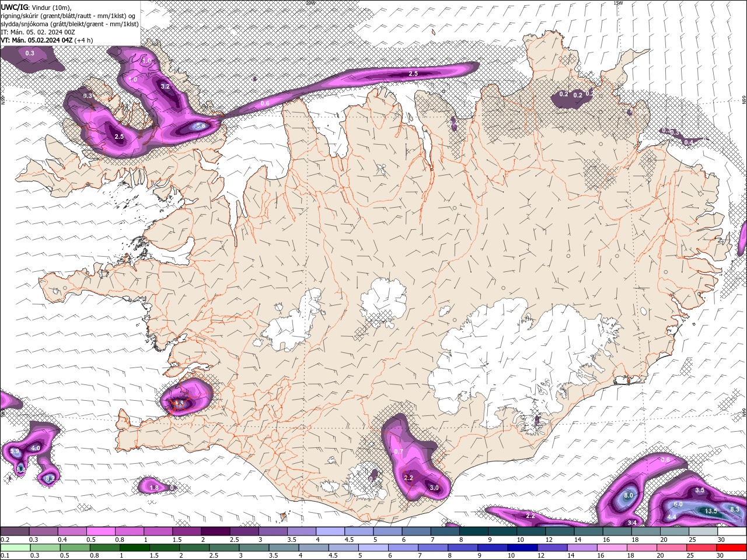Click the 1.8 value off the southwest coast
This screenshot has width=747, height=560.
click(154, 488)
